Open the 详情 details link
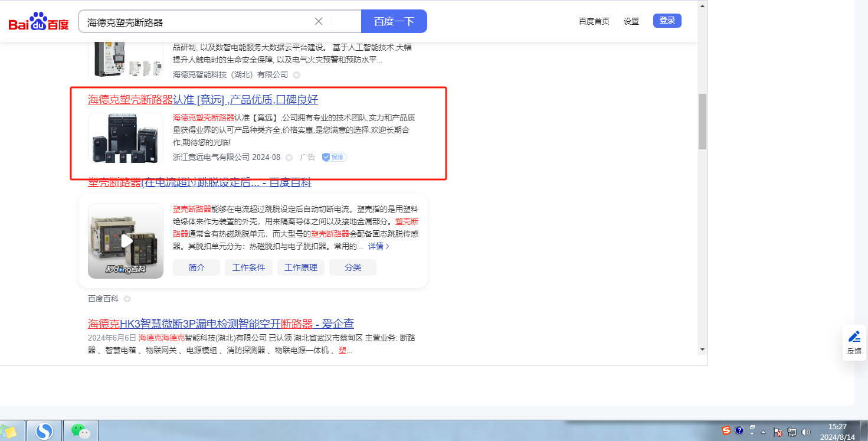The width and height of the screenshot is (868, 441). (378, 246)
